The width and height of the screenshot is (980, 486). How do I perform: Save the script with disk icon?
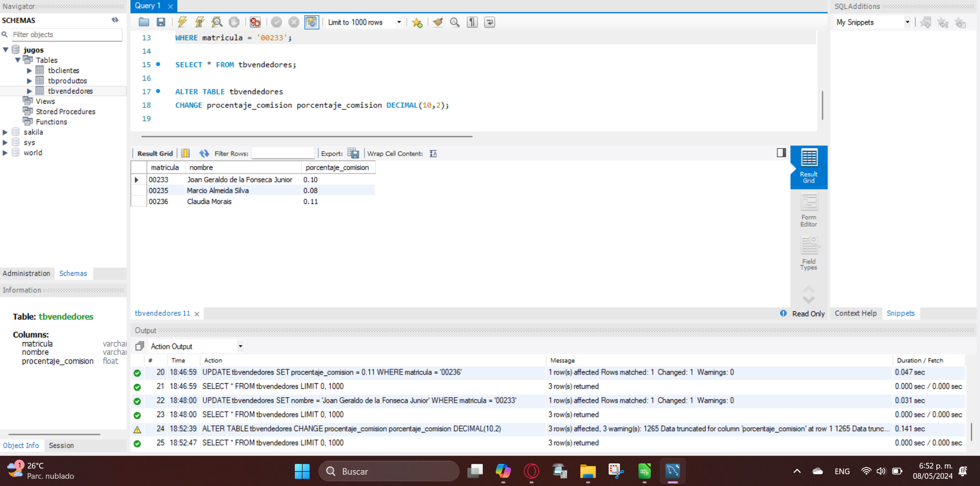161,22
